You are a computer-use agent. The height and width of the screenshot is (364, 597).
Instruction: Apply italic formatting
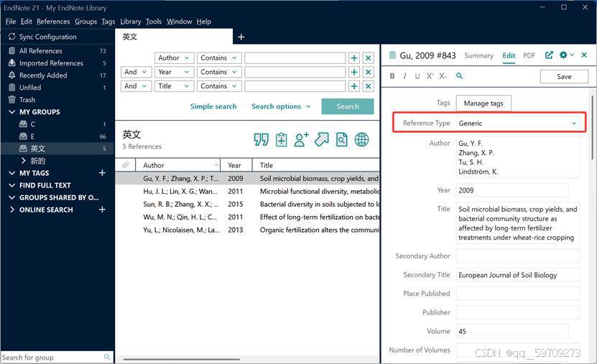coord(404,76)
